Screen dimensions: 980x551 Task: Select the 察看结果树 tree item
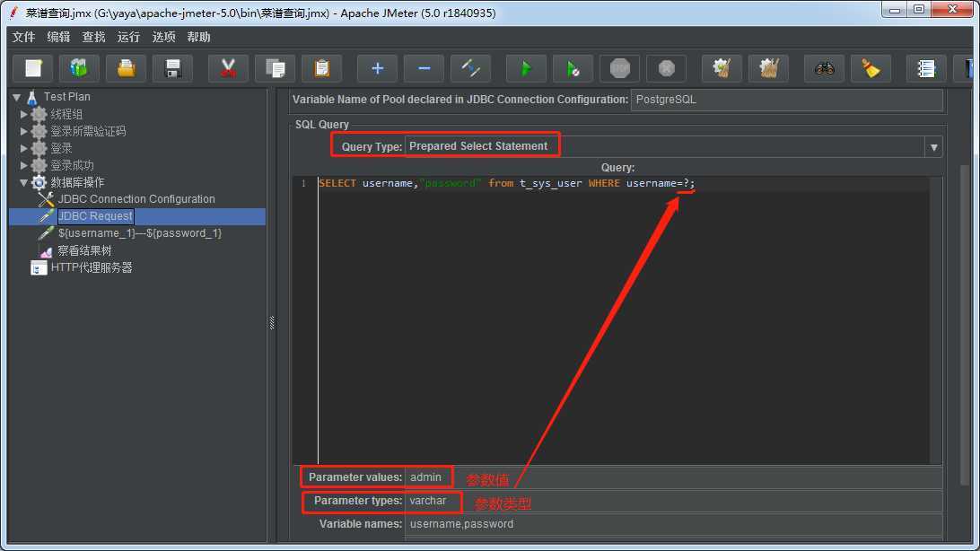pyautogui.click(x=84, y=250)
